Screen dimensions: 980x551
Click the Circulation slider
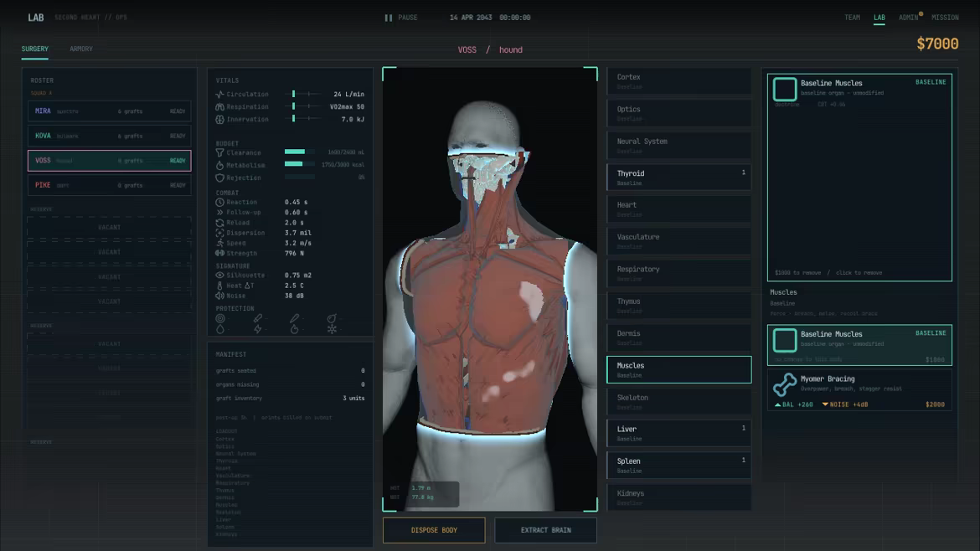(304, 95)
